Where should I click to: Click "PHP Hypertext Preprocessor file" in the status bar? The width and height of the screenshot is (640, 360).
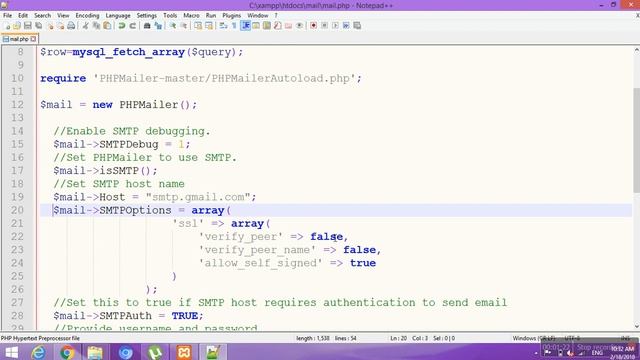[40, 338]
